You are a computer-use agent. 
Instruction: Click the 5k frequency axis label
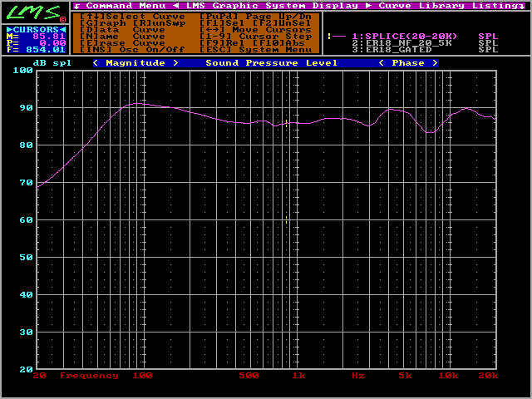point(405,376)
